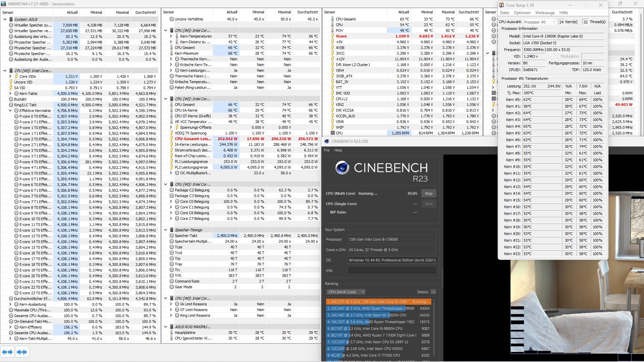Select the E-core 23 T0 Effe... row
Image resolution: width=644 pixels, height=362 pixels.
79,293
